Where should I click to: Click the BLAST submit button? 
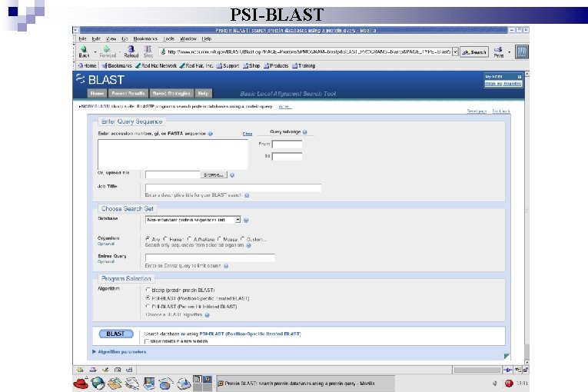116,334
